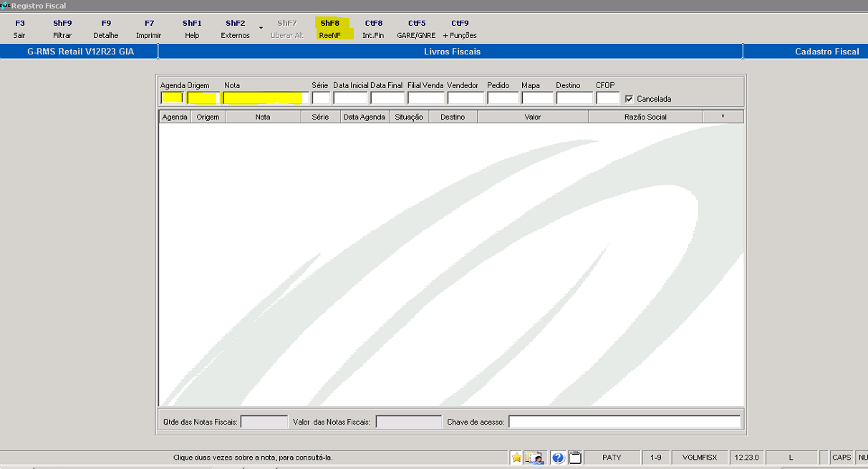Click the PATY user status entry
The height and width of the screenshot is (469, 868).
[612, 458]
